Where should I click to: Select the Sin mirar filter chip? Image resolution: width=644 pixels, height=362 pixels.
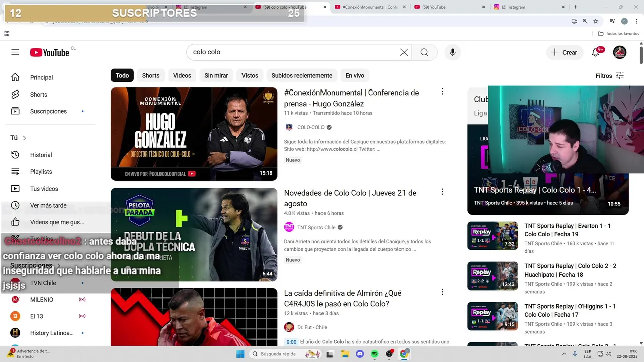(x=216, y=75)
